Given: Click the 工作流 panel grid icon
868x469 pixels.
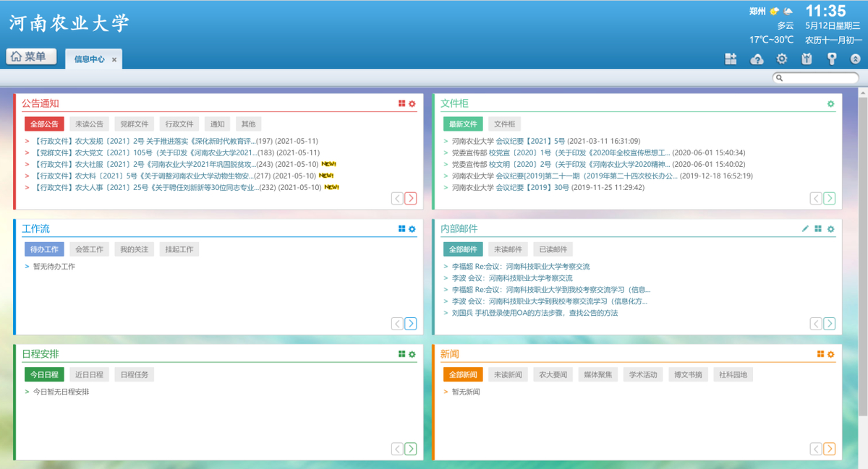Looking at the screenshot, I should click(402, 229).
